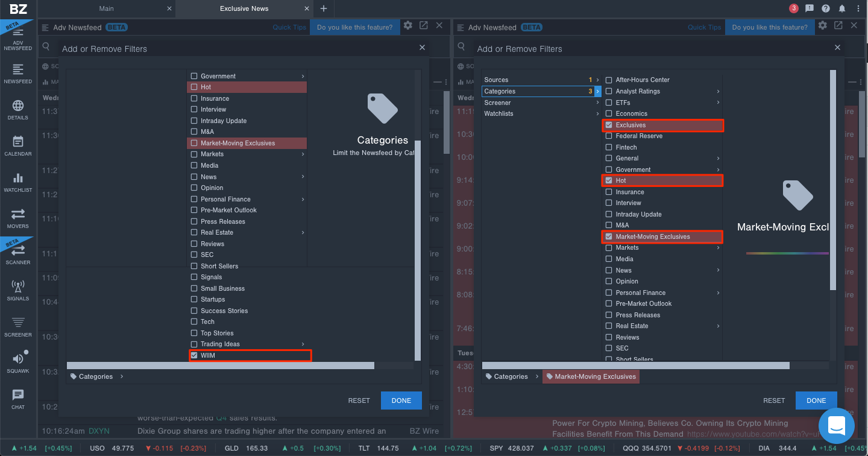Expand ETFs submenu arrow in right dialog
The width and height of the screenshot is (868, 456).
pos(718,103)
